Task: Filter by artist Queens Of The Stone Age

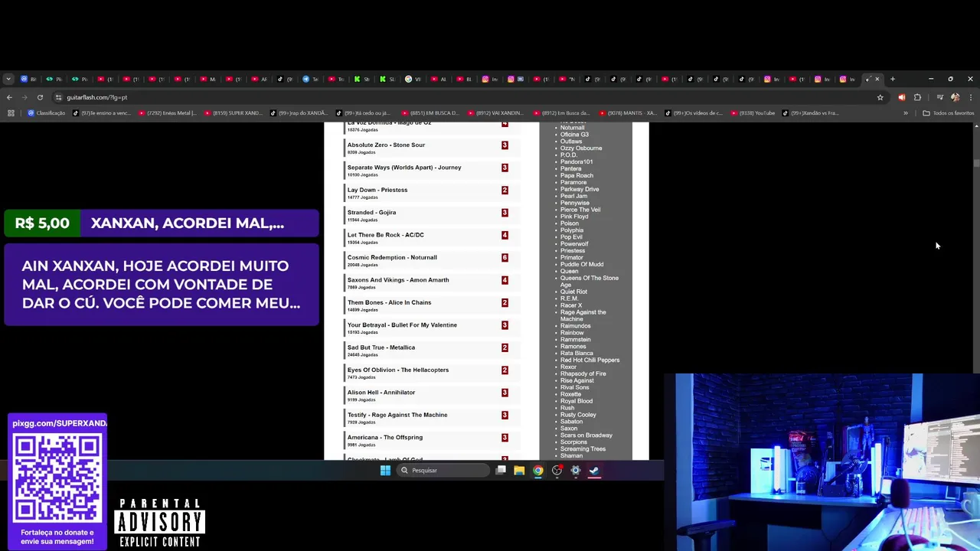Action: click(x=590, y=281)
